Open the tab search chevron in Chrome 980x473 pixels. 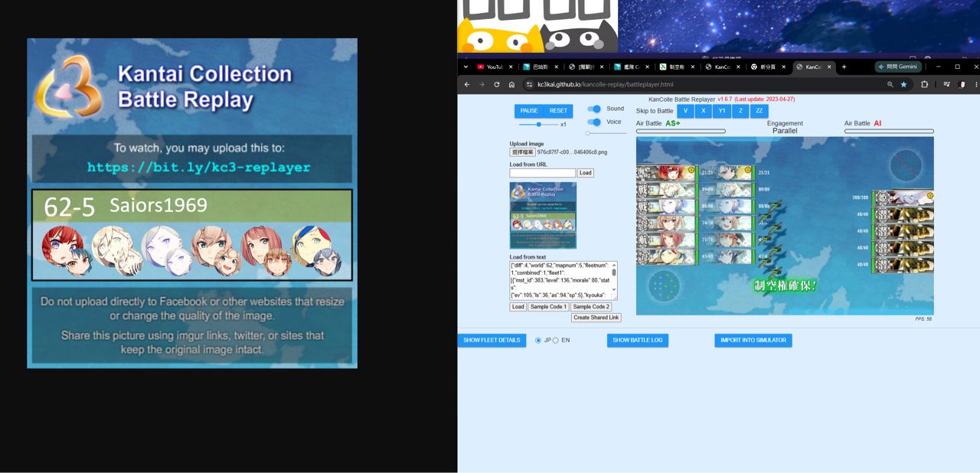pos(466,67)
